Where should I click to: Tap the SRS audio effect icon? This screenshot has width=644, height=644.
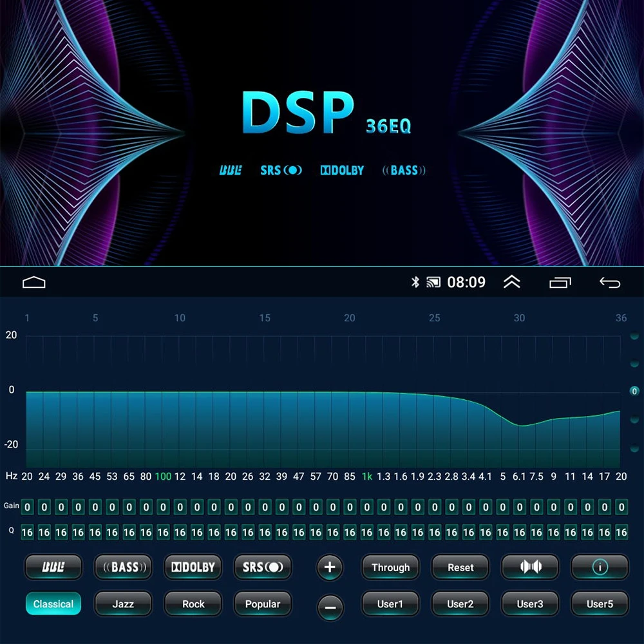coord(263,567)
